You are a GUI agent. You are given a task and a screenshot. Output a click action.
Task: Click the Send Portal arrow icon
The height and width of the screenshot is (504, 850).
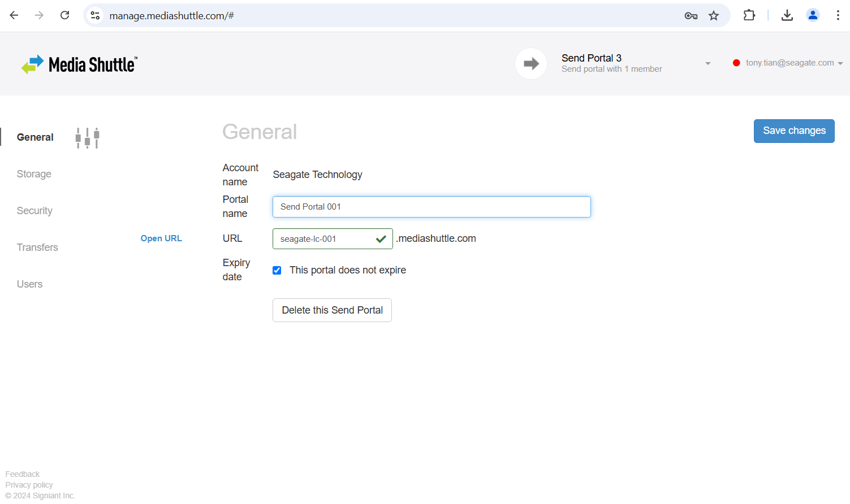(x=530, y=64)
